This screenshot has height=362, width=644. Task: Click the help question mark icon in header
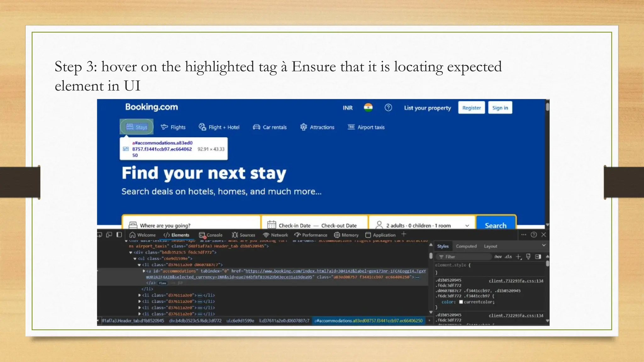click(x=388, y=108)
